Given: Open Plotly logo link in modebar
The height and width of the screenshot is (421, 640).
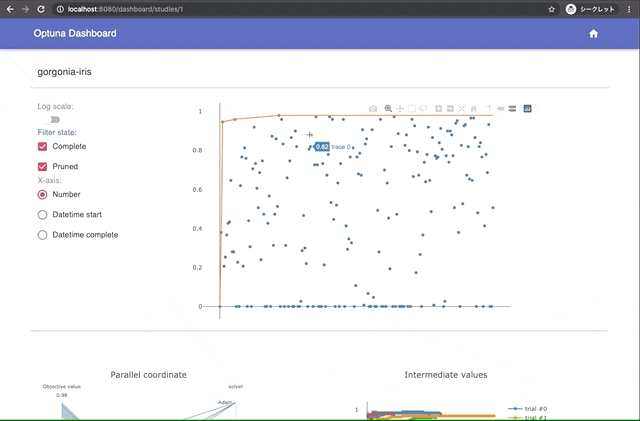Looking at the screenshot, I should [x=527, y=109].
